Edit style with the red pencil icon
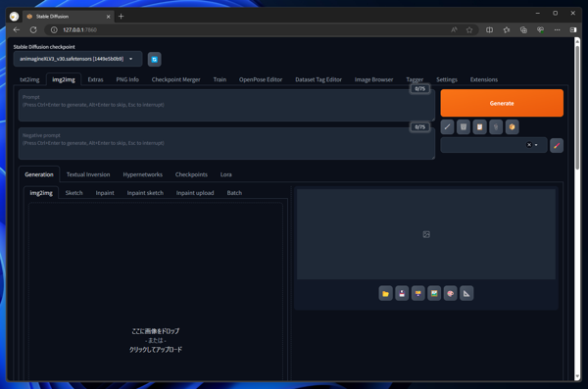The image size is (588, 389). tap(557, 145)
